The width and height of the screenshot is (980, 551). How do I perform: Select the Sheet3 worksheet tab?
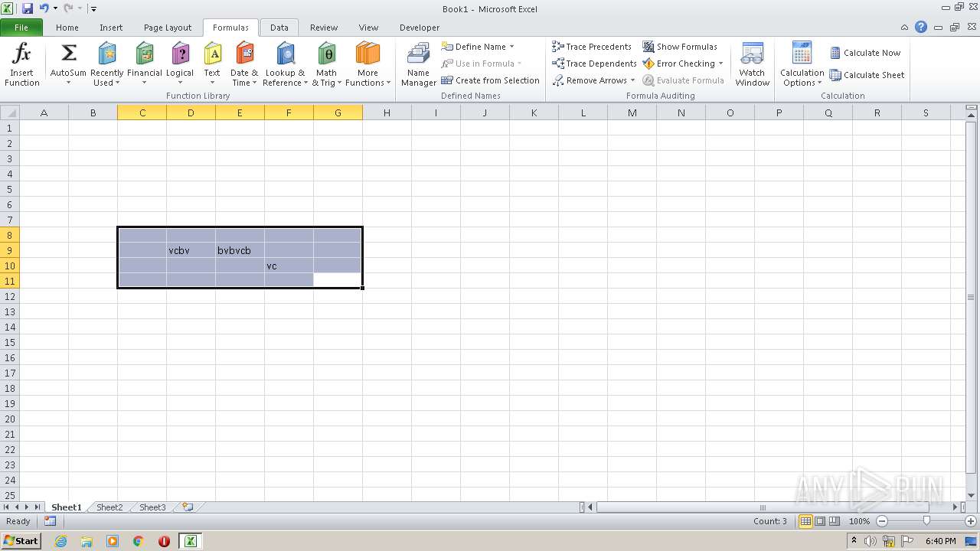[x=152, y=507]
